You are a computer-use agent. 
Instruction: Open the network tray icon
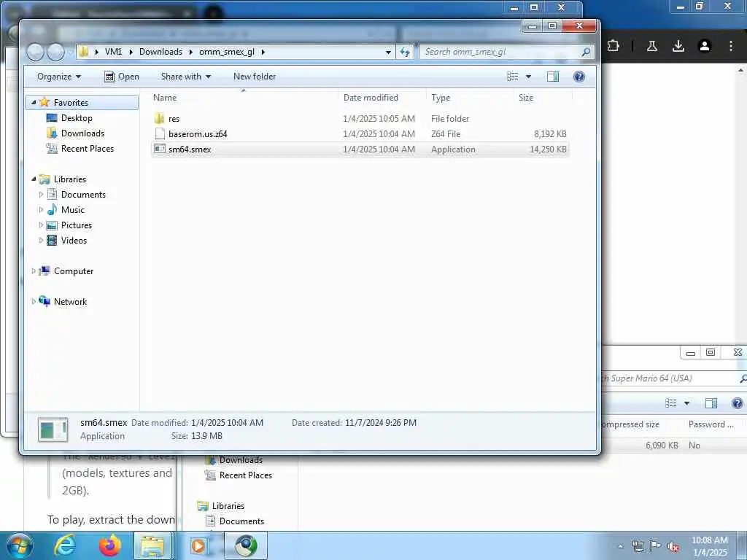click(638, 547)
